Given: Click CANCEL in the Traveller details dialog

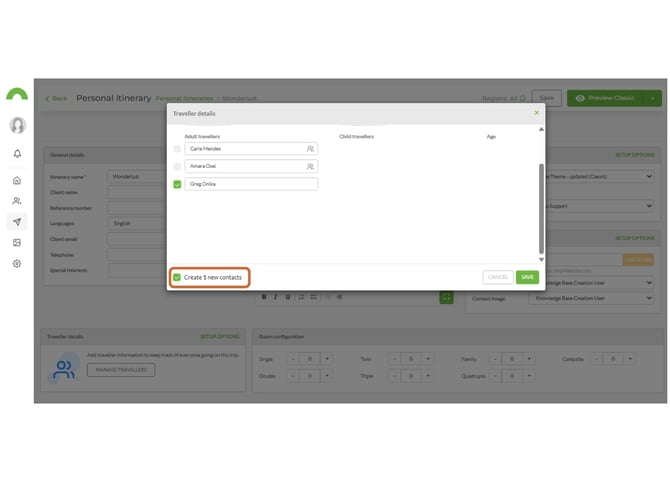Looking at the screenshot, I should pyautogui.click(x=498, y=277).
